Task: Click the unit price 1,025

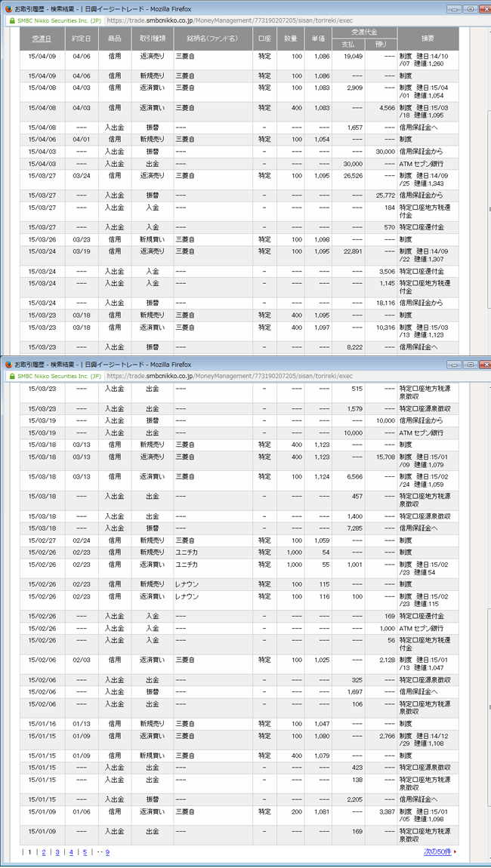Action: (x=322, y=660)
